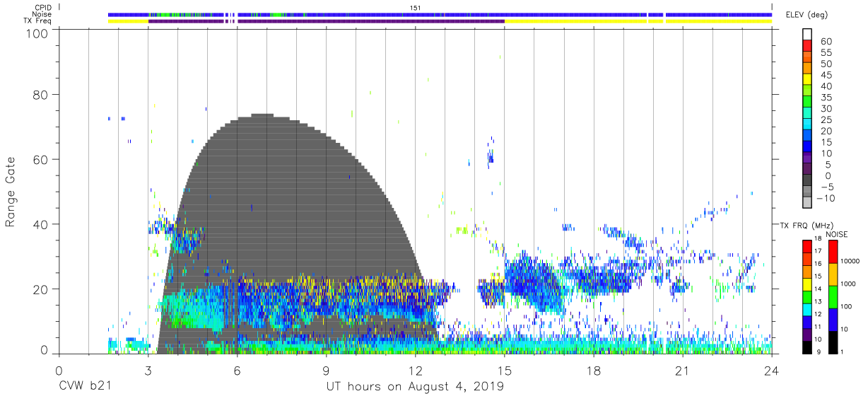Click the 80 tick on the Range Gate axis
The image size is (868, 401).
[x=41, y=94]
